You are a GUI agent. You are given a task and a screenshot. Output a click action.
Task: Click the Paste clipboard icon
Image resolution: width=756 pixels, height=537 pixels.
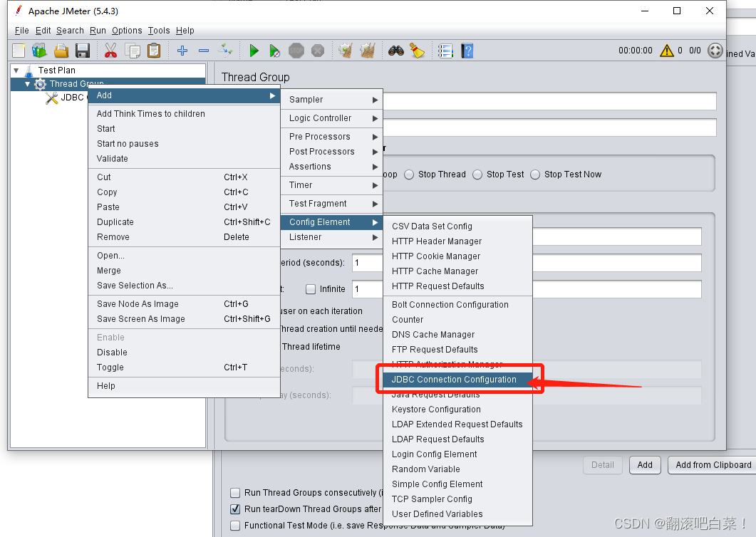point(154,50)
